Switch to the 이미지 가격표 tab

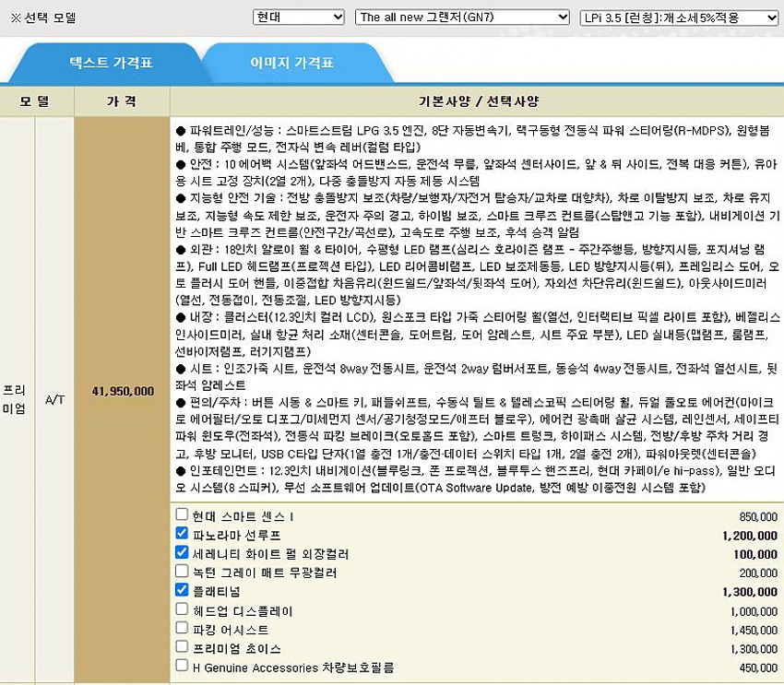291,64
